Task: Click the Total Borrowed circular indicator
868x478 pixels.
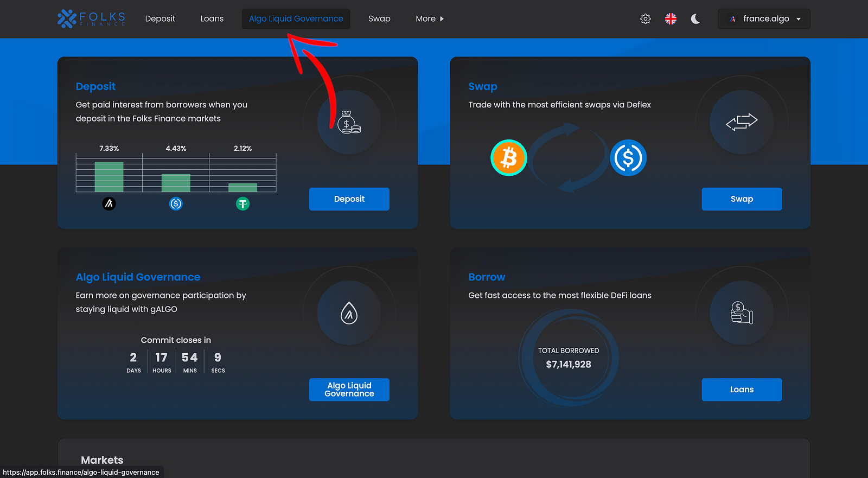Action: 568,358
